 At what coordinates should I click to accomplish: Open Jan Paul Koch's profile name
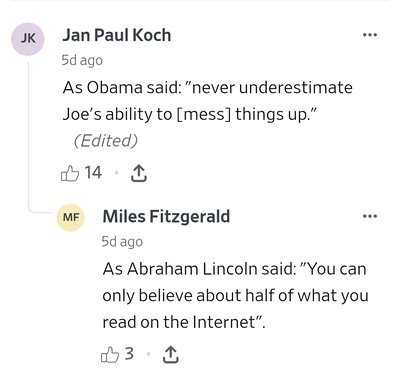[117, 35]
